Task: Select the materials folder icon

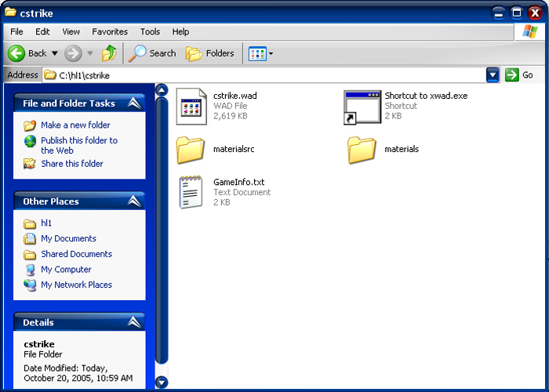Action: pyautogui.click(x=362, y=149)
